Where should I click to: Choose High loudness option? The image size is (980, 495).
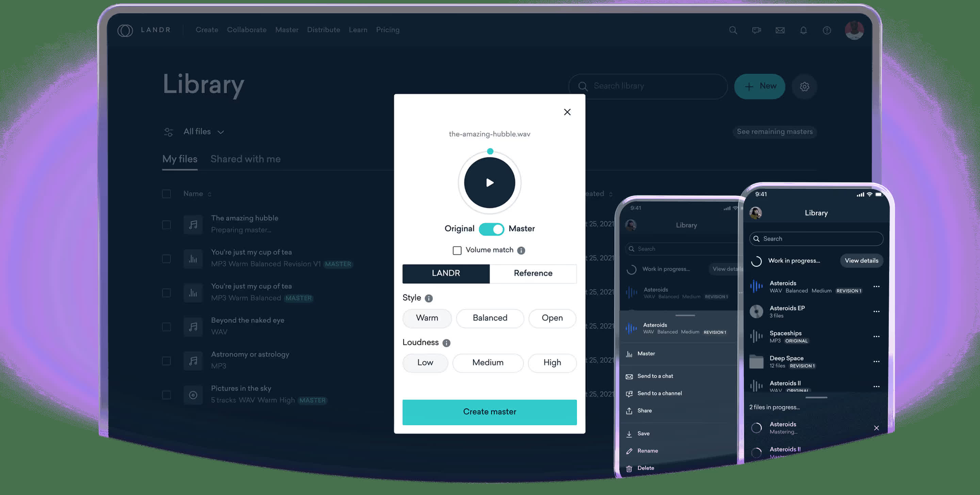(552, 363)
